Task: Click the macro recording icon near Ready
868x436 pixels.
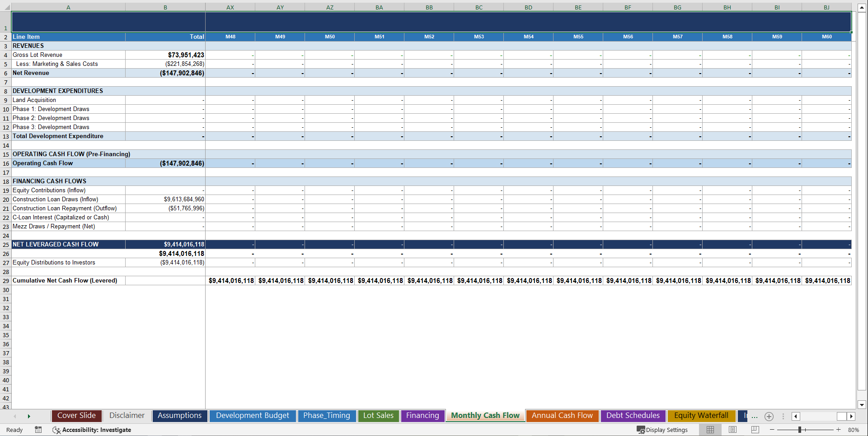Action: click(38, 430)
